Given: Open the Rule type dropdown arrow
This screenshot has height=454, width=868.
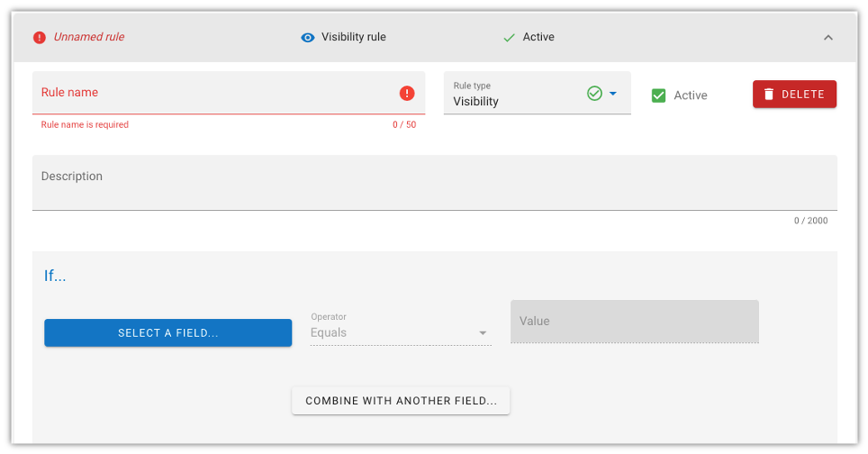Looking at the screenshot, I should 613,94.
